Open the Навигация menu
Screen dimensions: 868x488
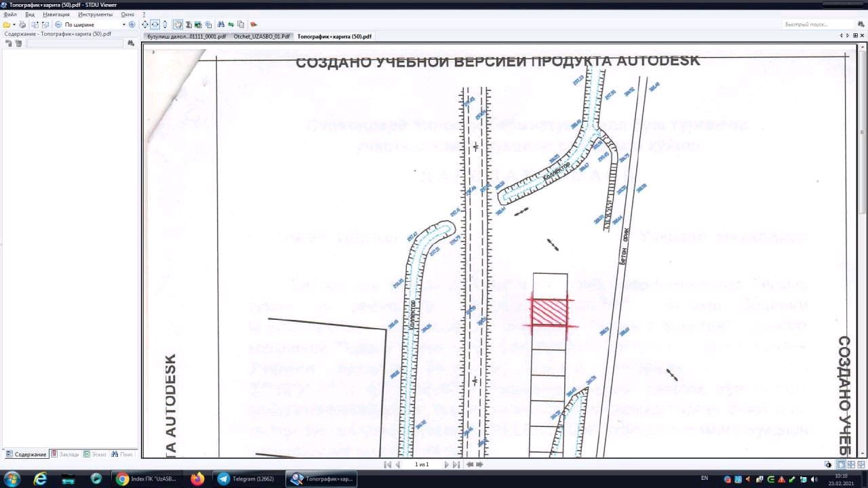[x=56, y=14]
